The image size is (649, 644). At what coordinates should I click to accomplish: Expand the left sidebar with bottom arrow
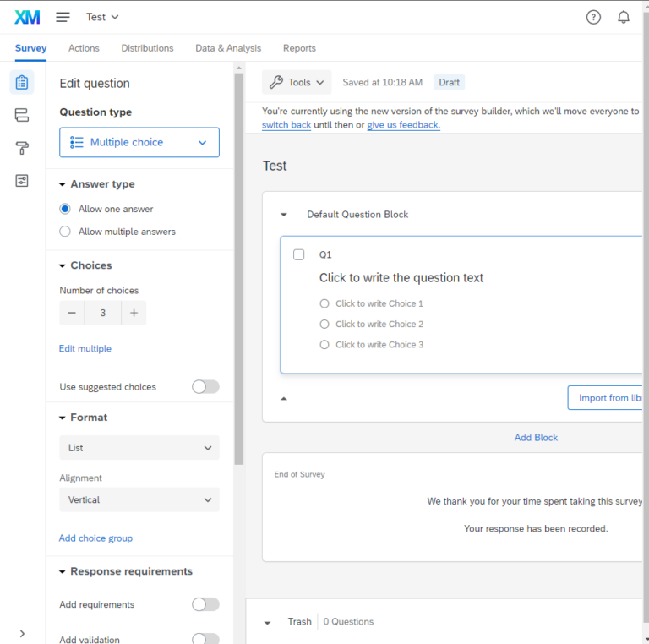22,633
